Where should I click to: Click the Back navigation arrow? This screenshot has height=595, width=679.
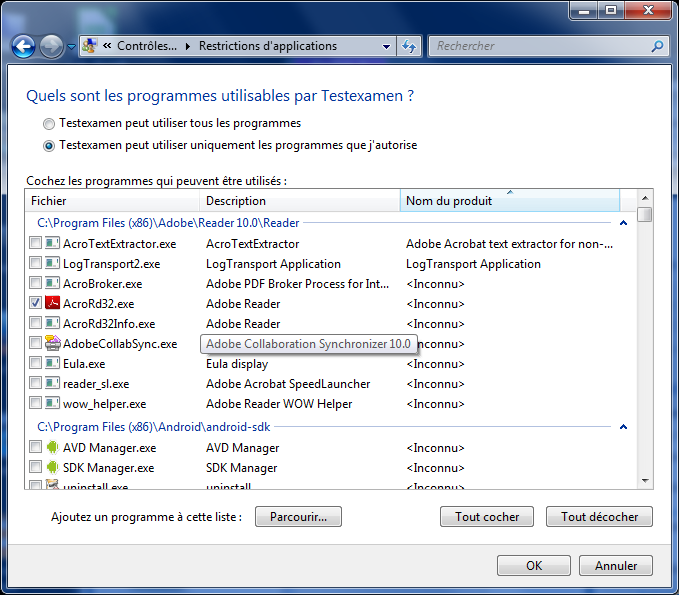pyautogui.click(x=23, y=46)
